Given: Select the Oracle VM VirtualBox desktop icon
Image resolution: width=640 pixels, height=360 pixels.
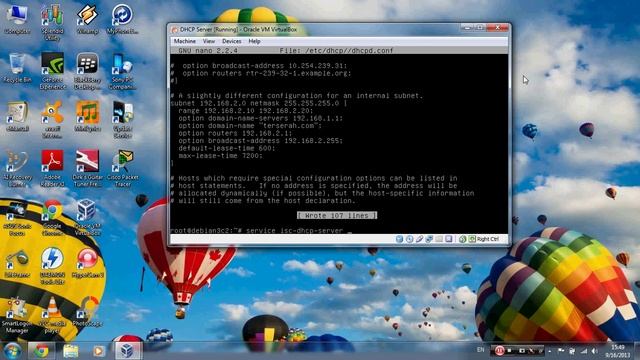Looking at the screenshot, I should click(87, 217).
